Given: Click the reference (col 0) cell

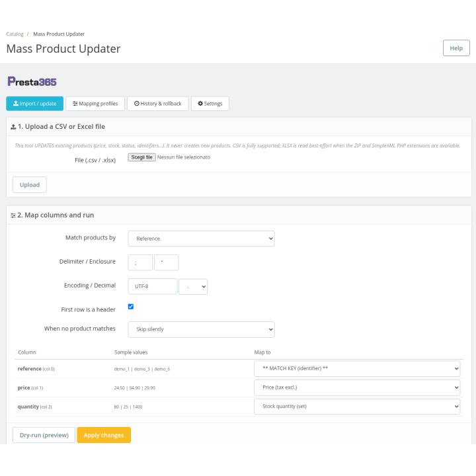Looking at the screenshot, I should 36,369.
